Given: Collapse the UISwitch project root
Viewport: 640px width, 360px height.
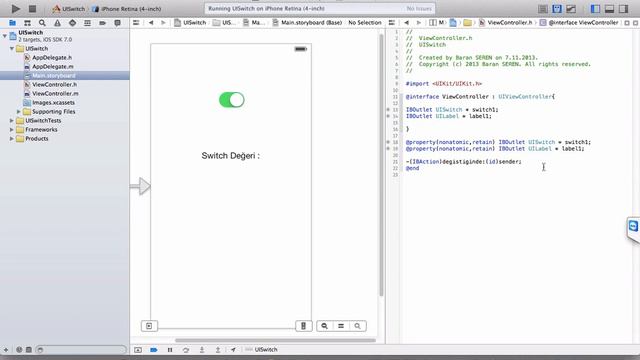Looking at the screenshot, I should pyautogui.click(x=4, y=36).
